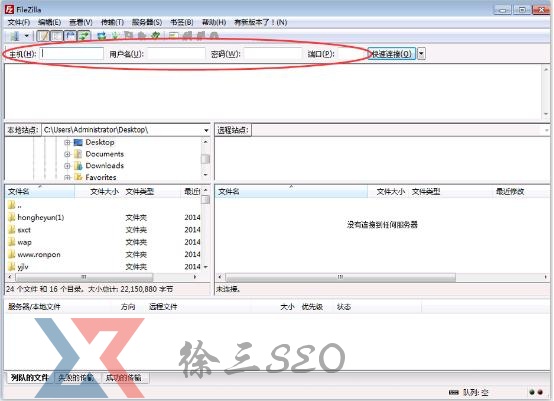Expand the Documents tree node
Viewport: 554px width, 401px height.
[67, 154]
